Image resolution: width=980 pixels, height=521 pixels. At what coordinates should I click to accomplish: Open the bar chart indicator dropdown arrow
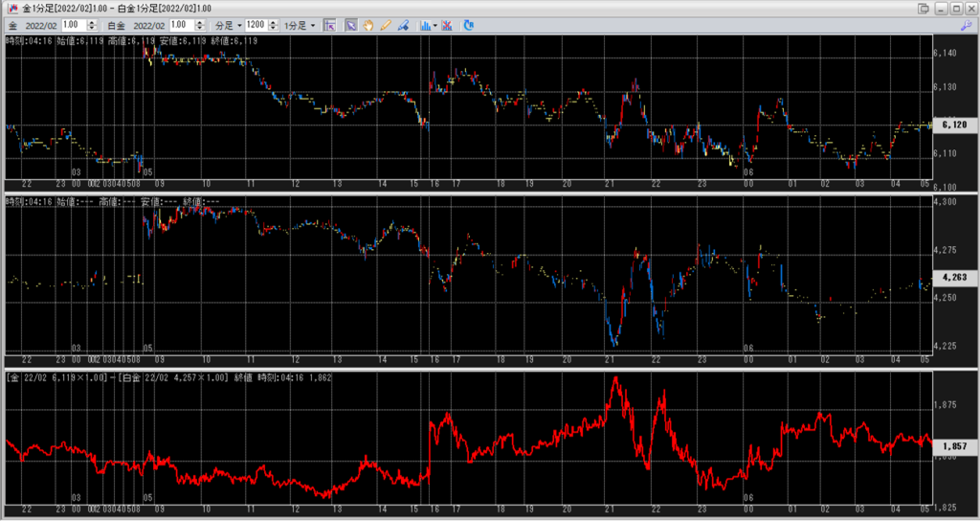pos(435,25)
